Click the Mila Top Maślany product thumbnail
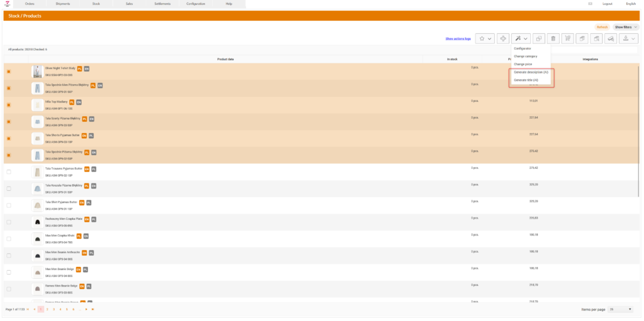The height and width of the screenshot is (321, 644). click(37, 105)
